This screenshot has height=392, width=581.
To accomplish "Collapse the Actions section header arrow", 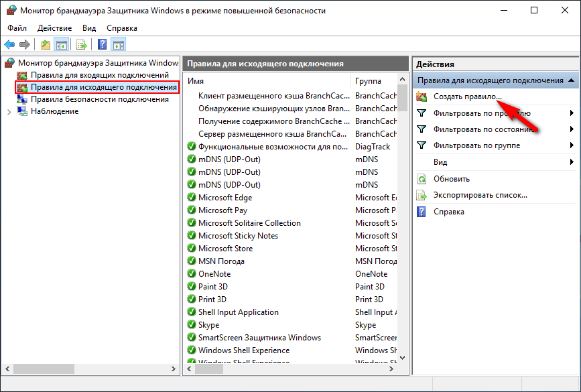I will click(571, 80).
